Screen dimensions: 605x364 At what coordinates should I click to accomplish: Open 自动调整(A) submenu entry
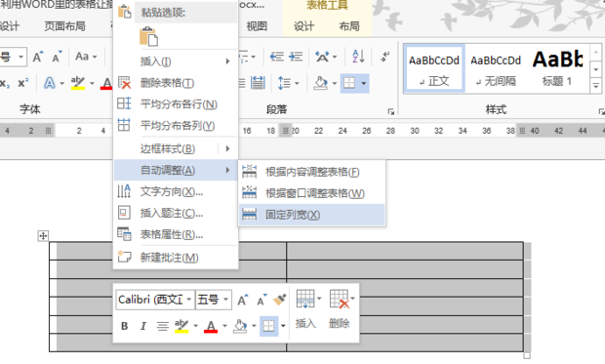[176, 170]
